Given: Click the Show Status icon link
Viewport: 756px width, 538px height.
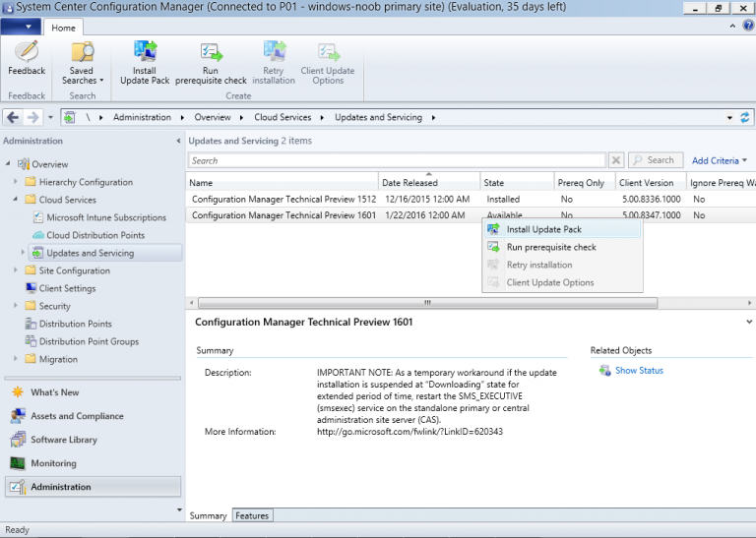Looking at the screenshot, I should pyautogui.click(x=605, y=371).
